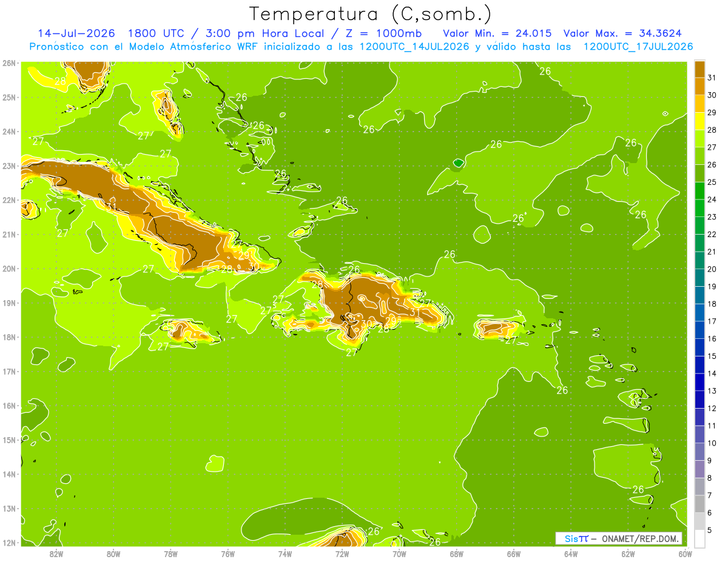The height and width of the screenshot is (562, 728).
Task: Click the orange swatch between 30 and 31
Action: [x=699, y=86]
